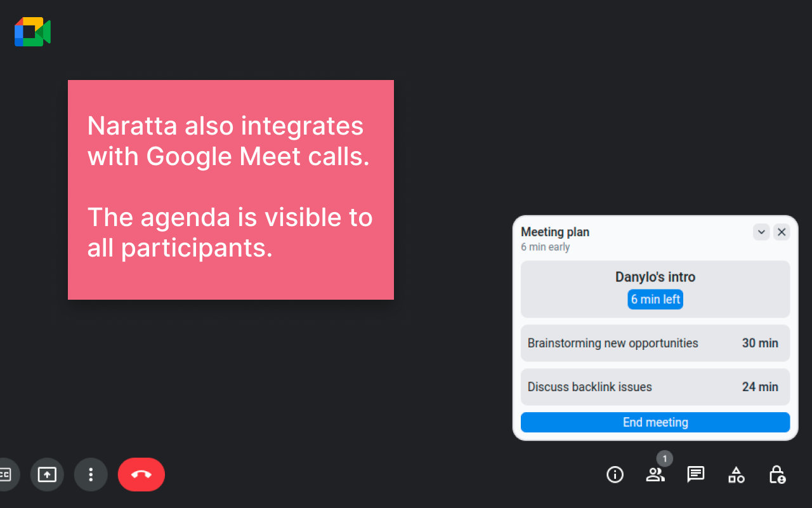Click the participant count badge showing 1
Viewport: 812px width, 508px height.
(664, 458)
